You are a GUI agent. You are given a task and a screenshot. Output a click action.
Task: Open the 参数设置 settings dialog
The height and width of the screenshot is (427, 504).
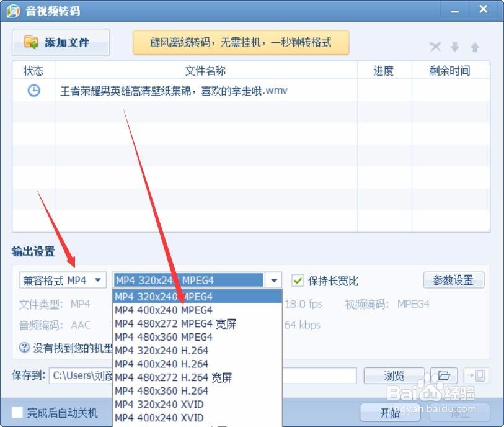tap(453, 281)
